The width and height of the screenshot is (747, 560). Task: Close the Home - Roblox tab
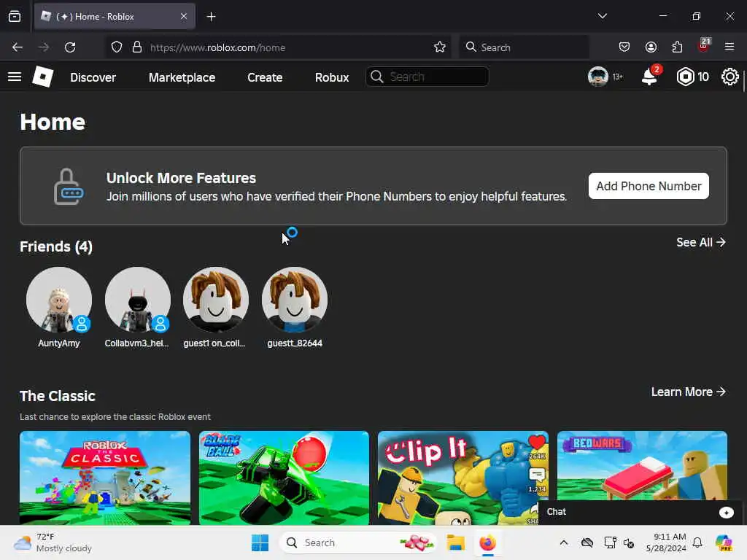[x=184, y=16]
